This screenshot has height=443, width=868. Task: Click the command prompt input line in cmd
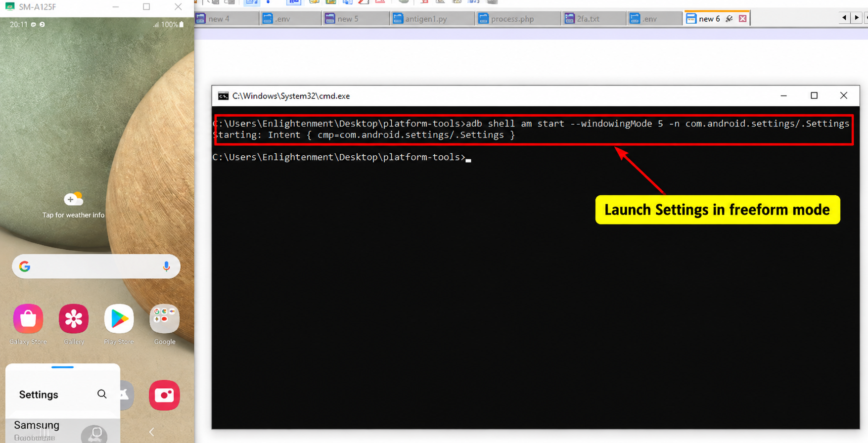click(342, 157)
